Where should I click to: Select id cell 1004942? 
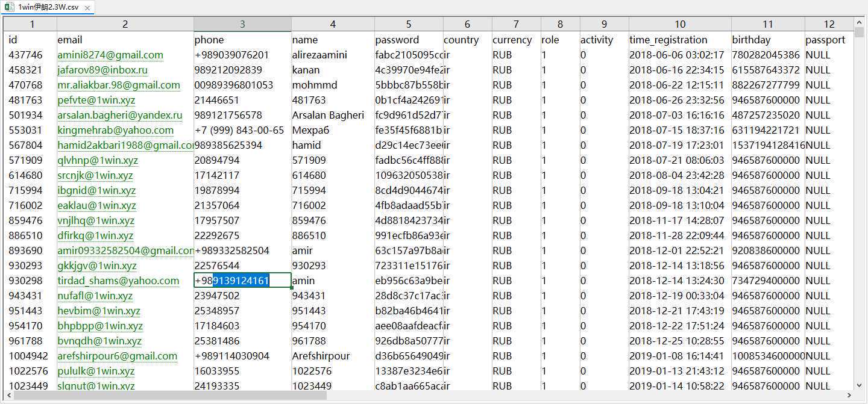point(31,356)
